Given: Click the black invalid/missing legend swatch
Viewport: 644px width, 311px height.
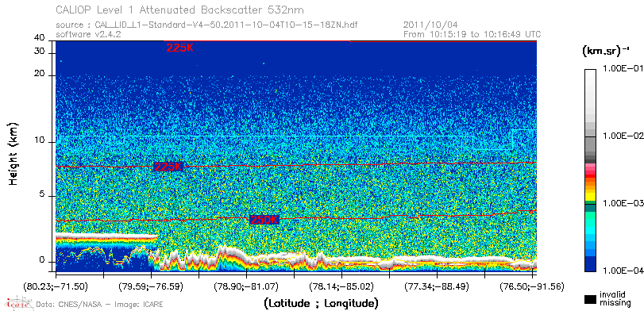Looking at the screenshot, I should click(x=591, y=299).
